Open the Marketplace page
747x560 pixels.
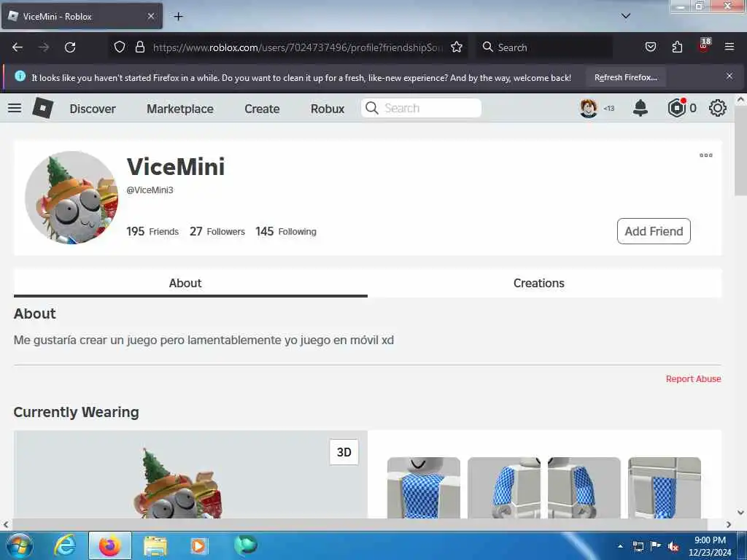point(180,109)
